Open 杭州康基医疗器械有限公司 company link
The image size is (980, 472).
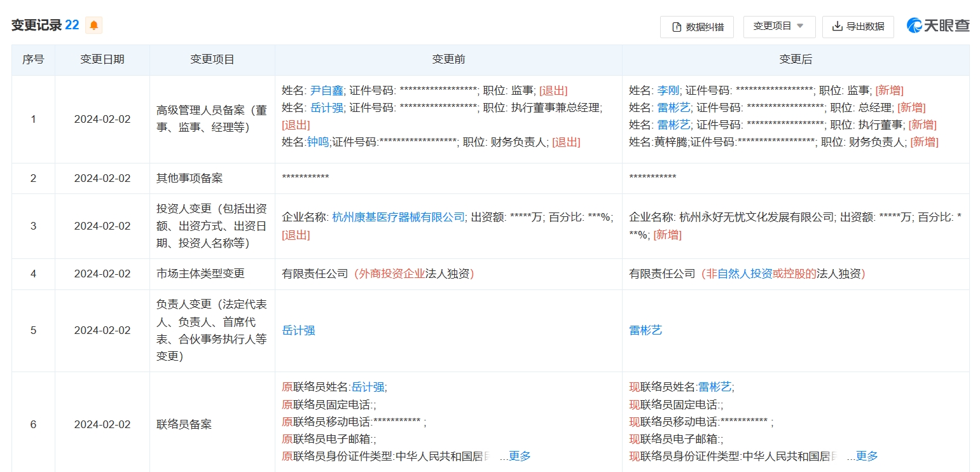[x=399, y=217]
